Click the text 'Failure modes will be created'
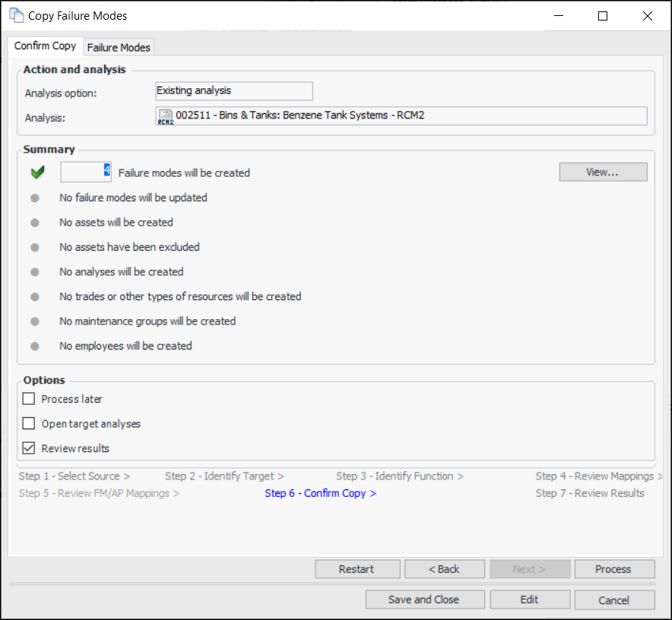The width and height of the screenshot is (672, 620). click(x=184, y=172)
